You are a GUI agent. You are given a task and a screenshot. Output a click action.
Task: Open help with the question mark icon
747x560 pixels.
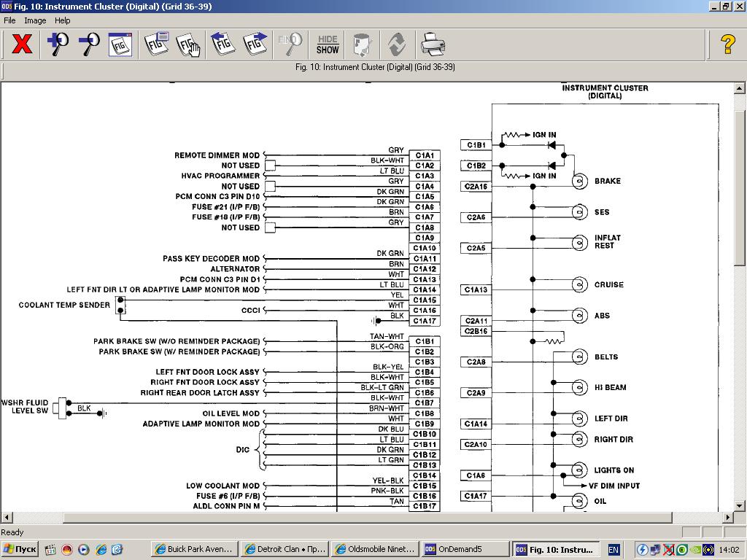click(727, 44)
